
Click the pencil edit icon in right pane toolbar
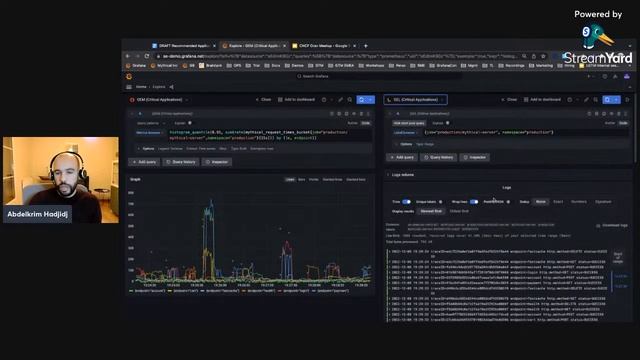coord(586,100)
